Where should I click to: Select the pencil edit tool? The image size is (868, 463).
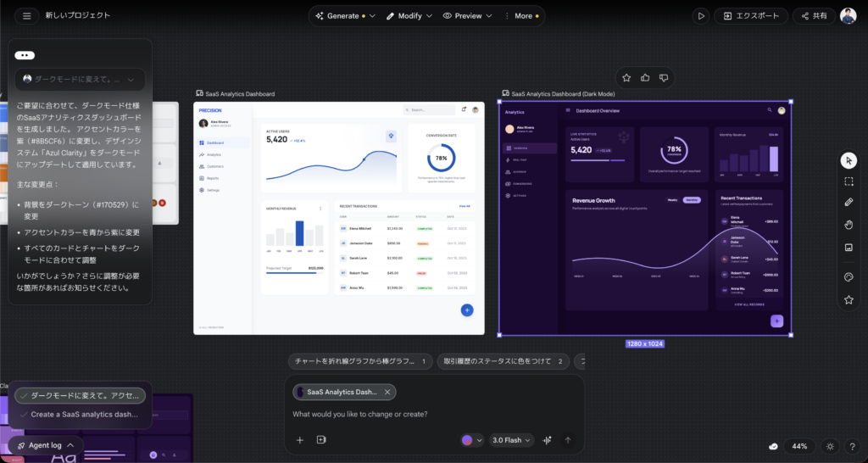point(849,203)
